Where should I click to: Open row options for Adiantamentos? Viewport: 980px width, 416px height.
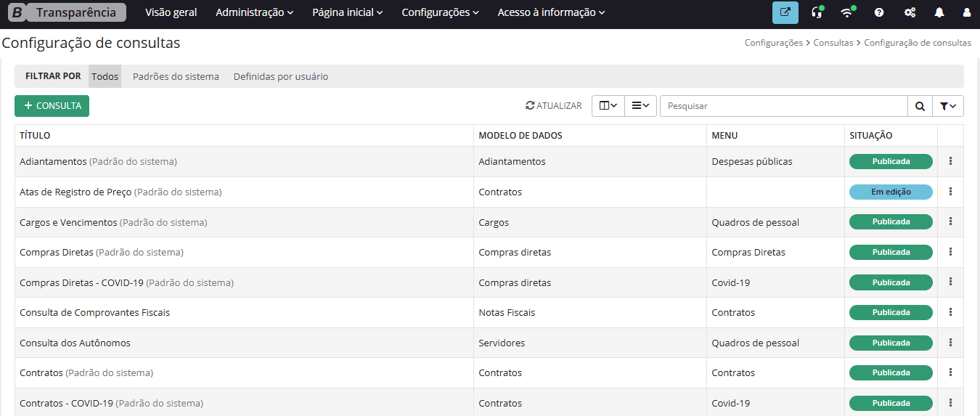pos(950,161)
